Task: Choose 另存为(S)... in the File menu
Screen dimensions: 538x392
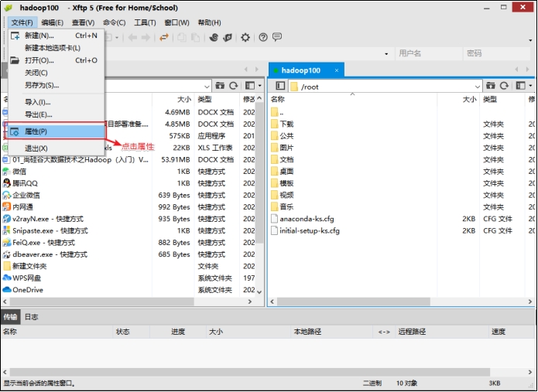Action: pos(56,85)
